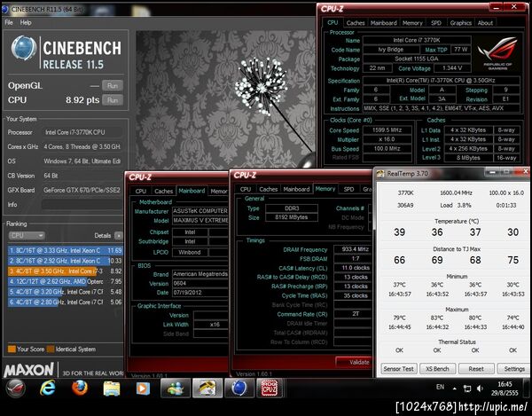Select the highlighted 4C/8T @ 3.50 GHz row

click(x=65, y=271)
